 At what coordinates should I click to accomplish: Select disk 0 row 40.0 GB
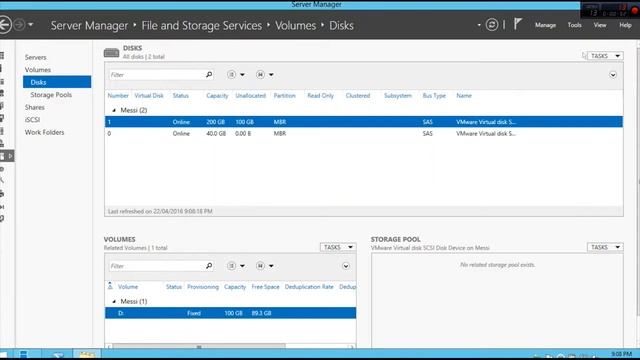coord(364,133)
